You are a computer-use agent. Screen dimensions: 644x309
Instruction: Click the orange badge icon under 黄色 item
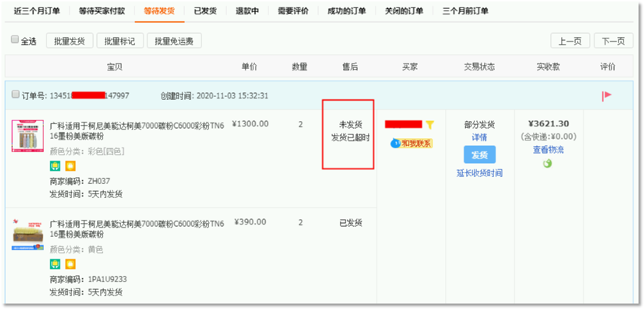pyautogui.click(x=71, y=264)
